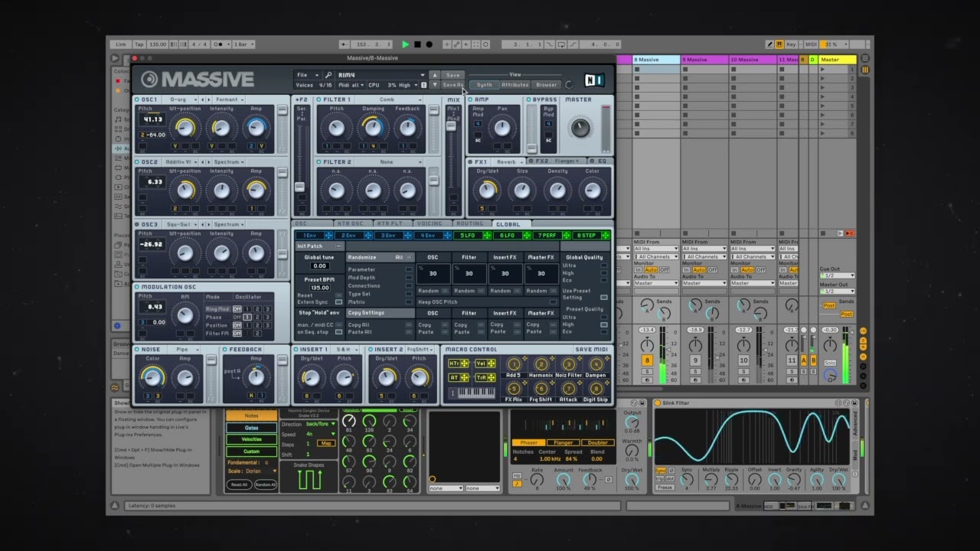Click the Preset BPM 135.00 field
The width and height of the screenshot is (980, 551).
pyautogui.click(x=319, y=288)
